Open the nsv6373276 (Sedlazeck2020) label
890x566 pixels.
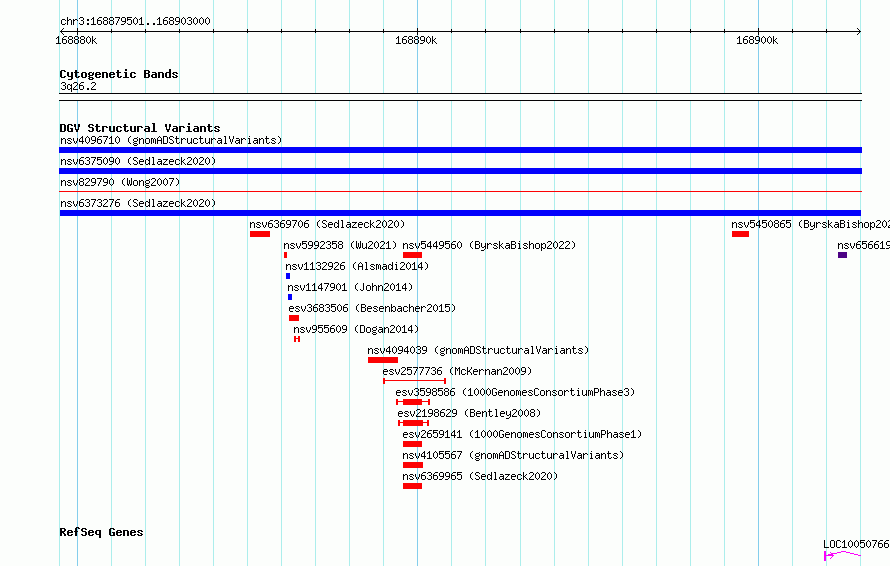coord(138,203)
